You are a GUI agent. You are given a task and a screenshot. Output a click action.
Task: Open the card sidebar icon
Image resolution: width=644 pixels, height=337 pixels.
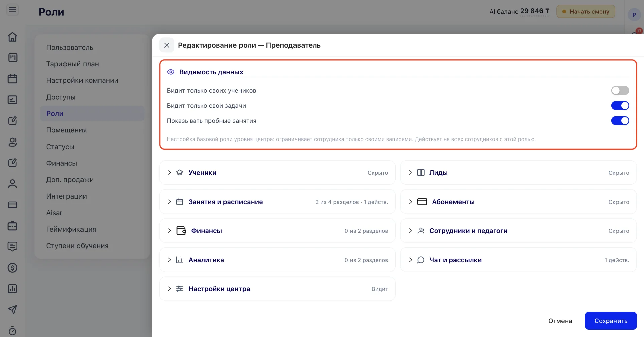[12, 205]
